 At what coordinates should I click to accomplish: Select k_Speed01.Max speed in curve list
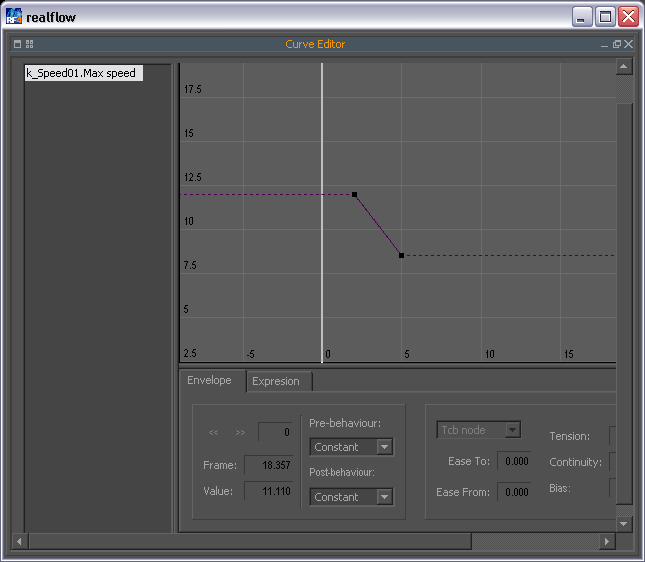(x=82, y=73)
